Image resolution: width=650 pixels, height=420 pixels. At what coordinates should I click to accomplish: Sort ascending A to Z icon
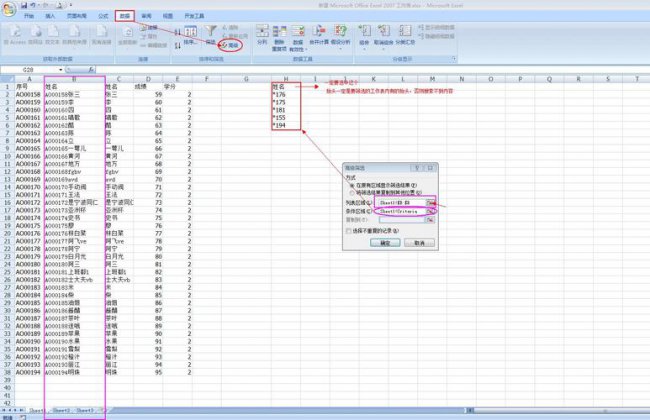177,32
